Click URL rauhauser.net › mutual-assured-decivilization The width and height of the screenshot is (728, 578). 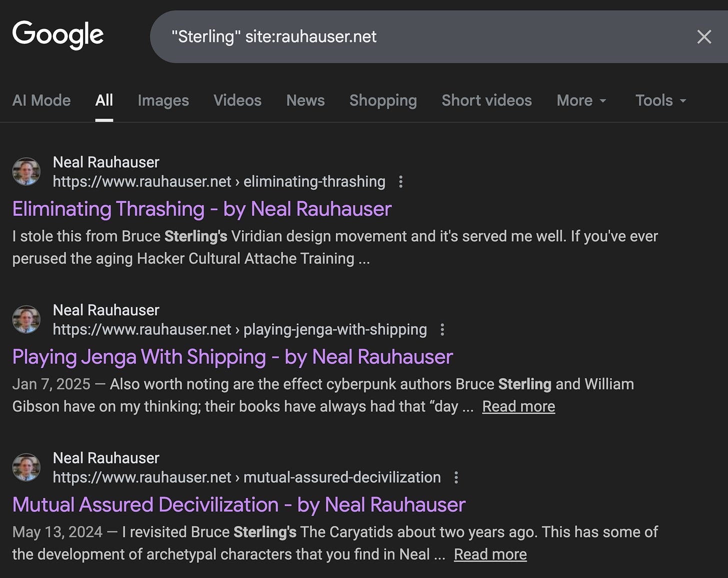247,478
